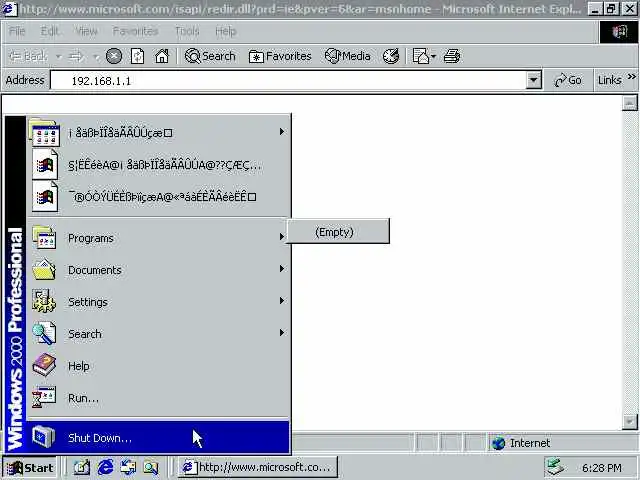Select the microsoft.com taskbar window button

[258, 467]
